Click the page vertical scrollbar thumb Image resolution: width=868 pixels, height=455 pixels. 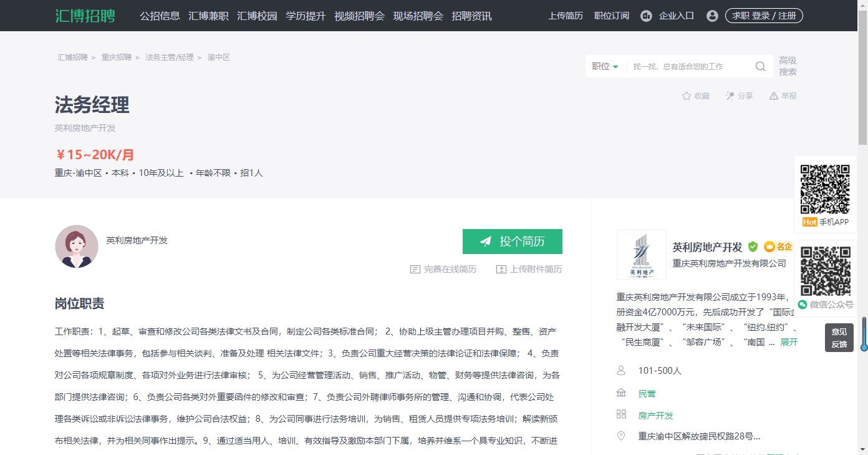(862, 77)
